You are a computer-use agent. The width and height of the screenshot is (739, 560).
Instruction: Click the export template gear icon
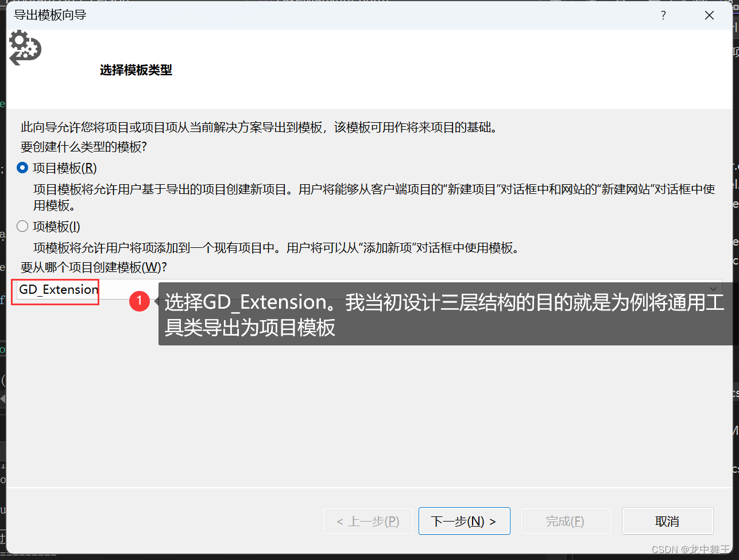coord(25,48)
